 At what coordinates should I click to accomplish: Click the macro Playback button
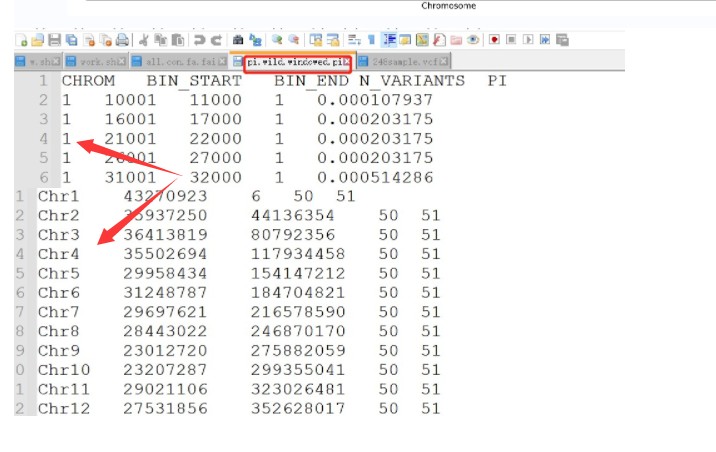pos(528,40)
